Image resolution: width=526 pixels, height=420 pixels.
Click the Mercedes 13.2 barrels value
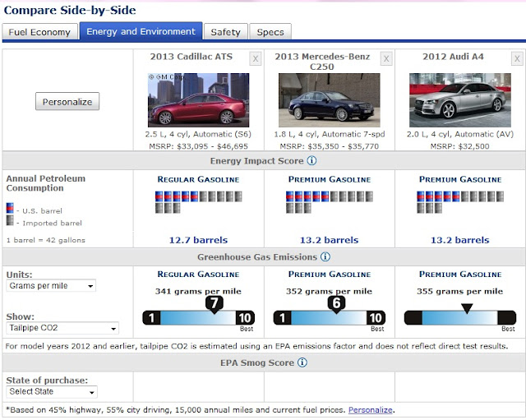(x=329, y=240)
